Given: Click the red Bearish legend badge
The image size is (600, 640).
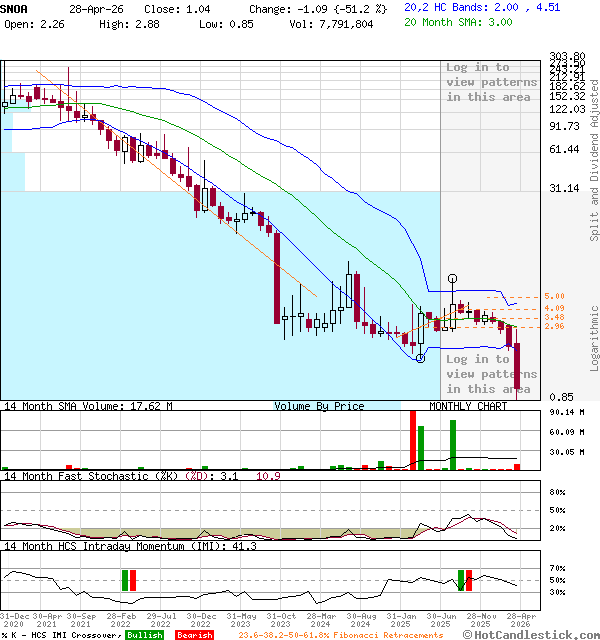Looking at the screenshot, I should (193, 635).
